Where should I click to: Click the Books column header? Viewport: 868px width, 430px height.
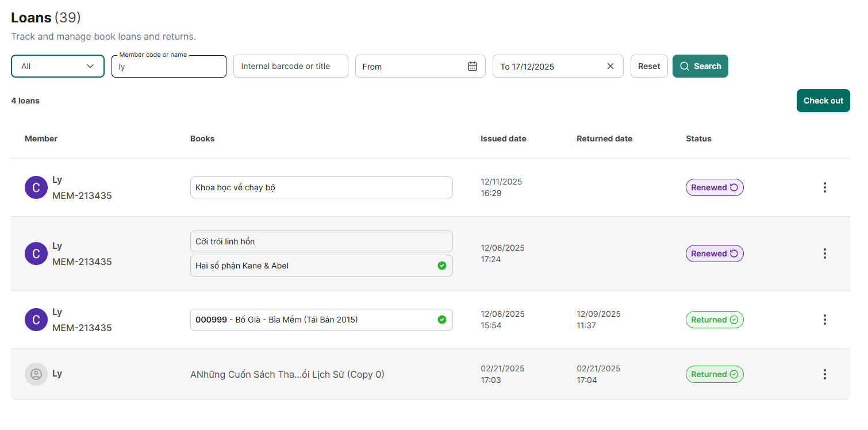pos(202,139)
